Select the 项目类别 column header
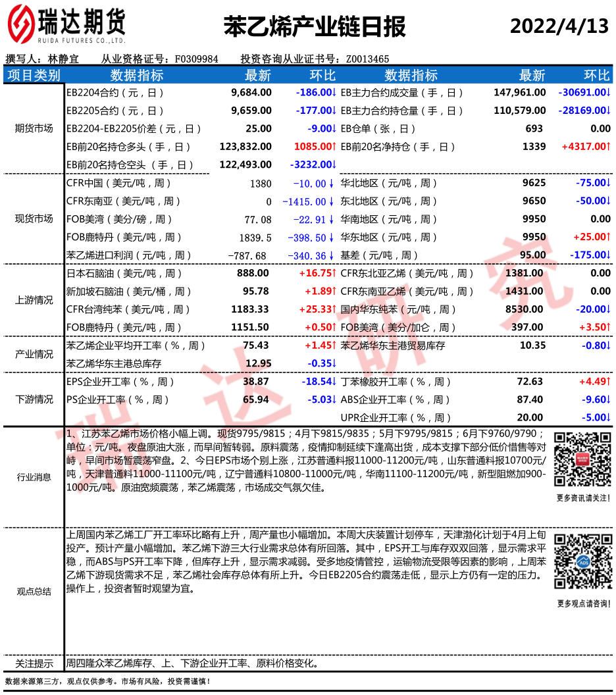 click(x=34, y=75)
